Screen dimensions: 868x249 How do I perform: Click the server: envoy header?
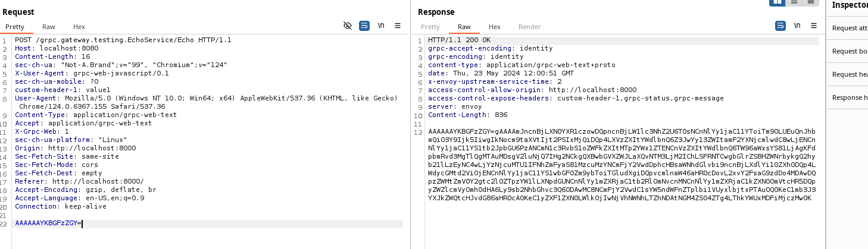pyautogui.click(x=455, y=107)
